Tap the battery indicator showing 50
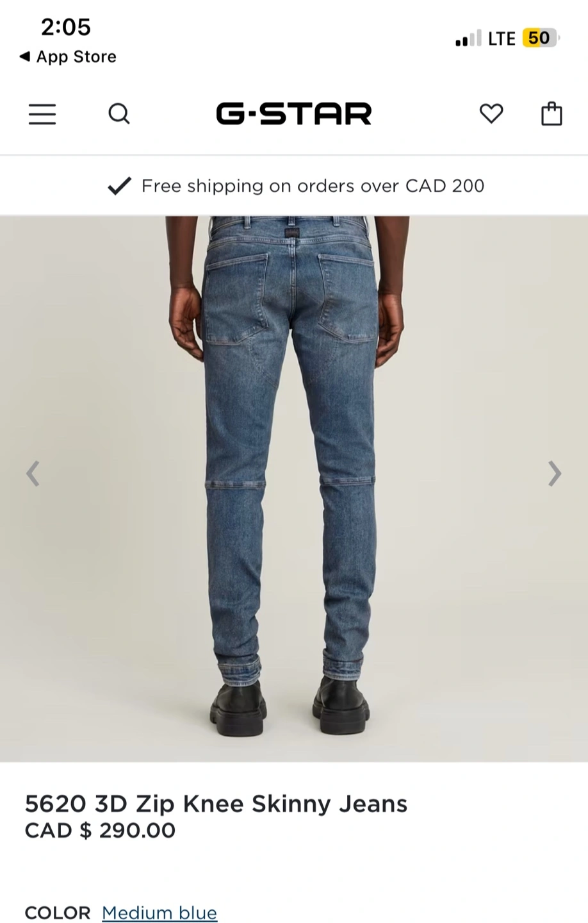This screenshot has height=923, width=588. coord(541,38)
